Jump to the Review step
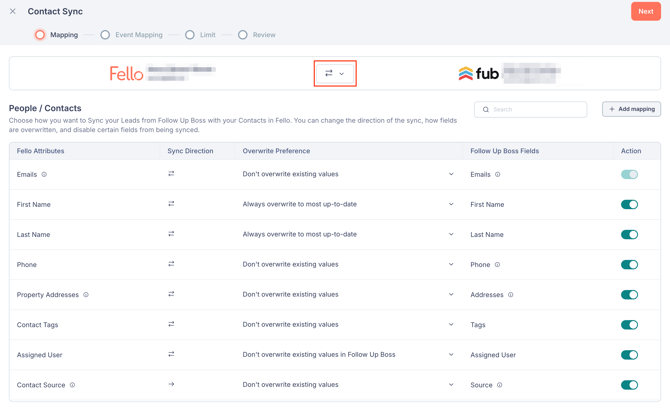Image resolution: width=670 pixels, height=408 pixels. (257, 35)
